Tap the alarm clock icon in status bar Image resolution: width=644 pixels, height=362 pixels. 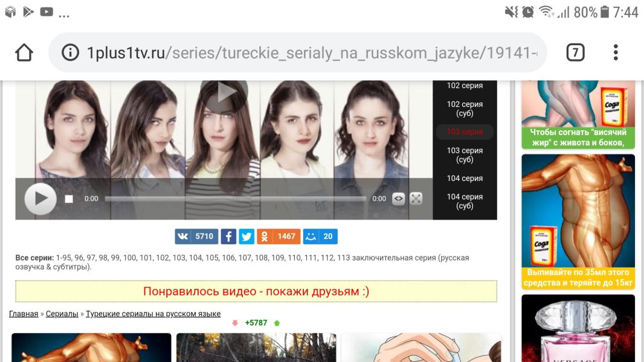pyautogui.click(x=528, y=11)
